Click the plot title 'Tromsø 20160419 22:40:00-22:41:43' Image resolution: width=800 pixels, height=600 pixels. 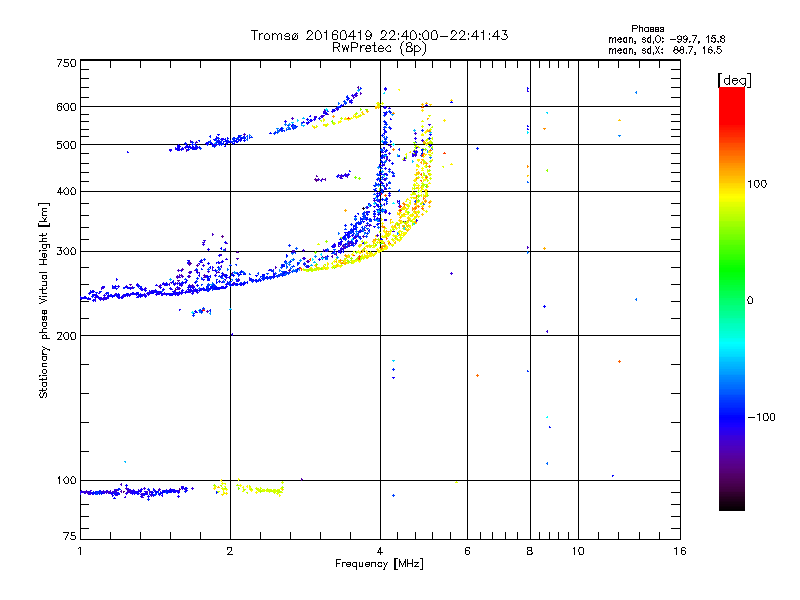(x=379, y=35)
